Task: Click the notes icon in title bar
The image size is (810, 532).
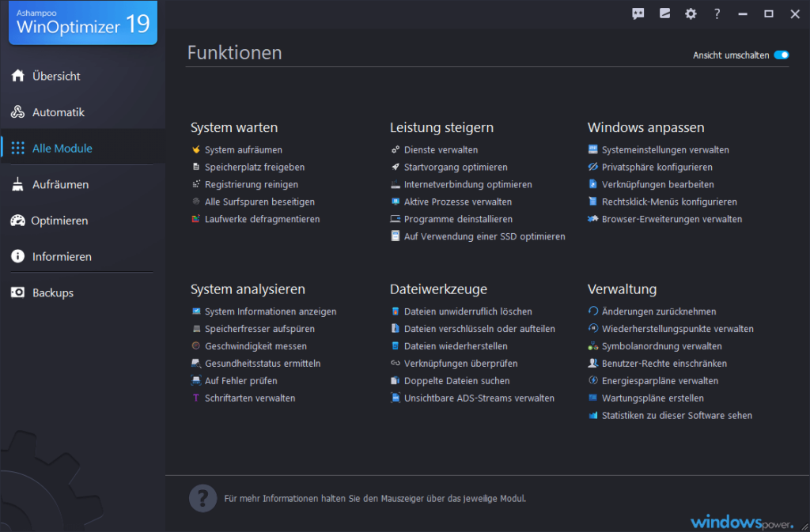Action: (664, 13)
